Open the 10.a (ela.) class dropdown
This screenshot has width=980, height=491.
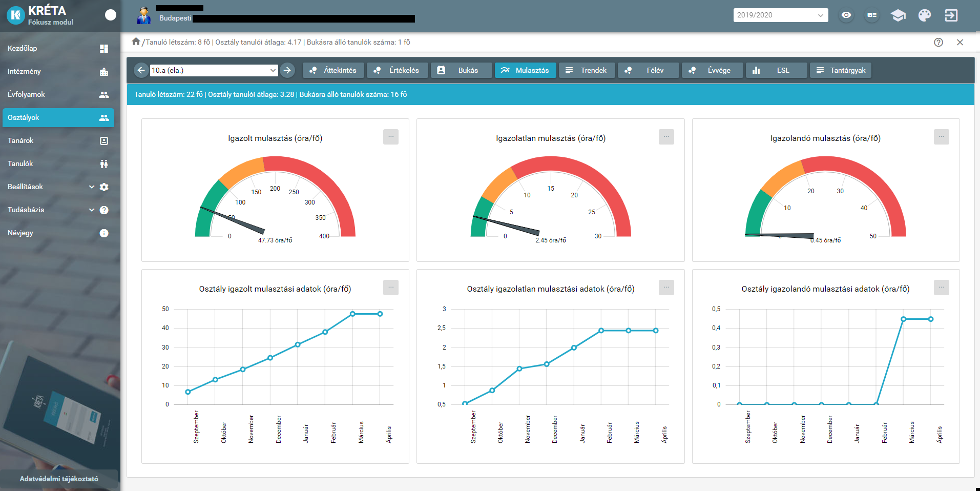(214, 70)
